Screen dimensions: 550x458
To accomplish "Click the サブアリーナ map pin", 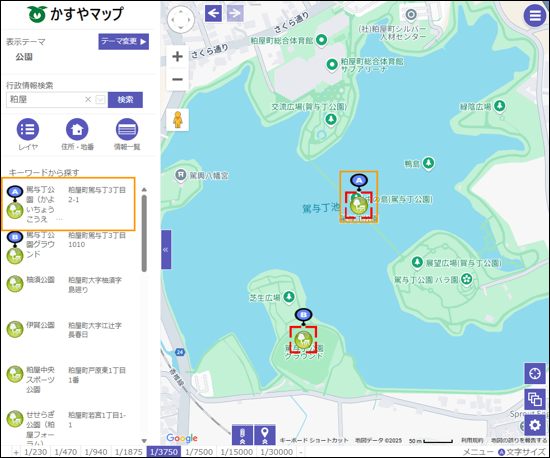I will coord(332,65).
